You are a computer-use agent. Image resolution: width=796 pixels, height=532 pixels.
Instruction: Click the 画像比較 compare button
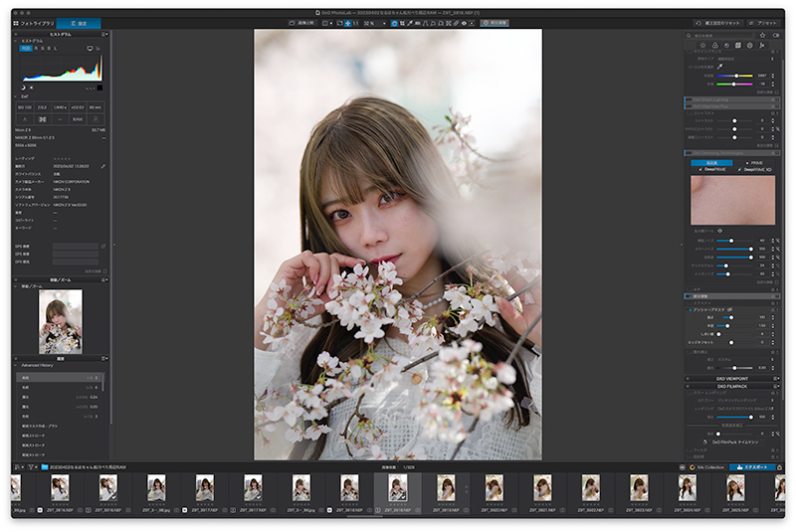pos(302,23)
